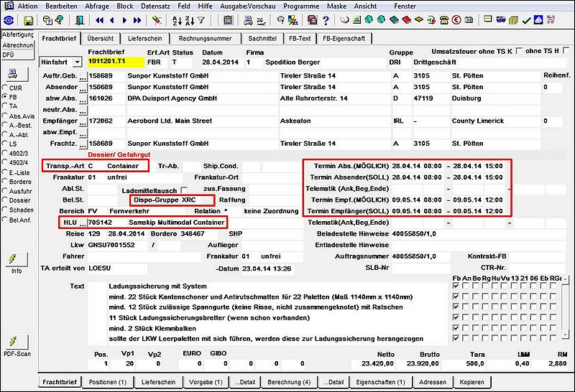
Task: Open the Auftr.Geb. lookup button
Action: click(83, 77)
